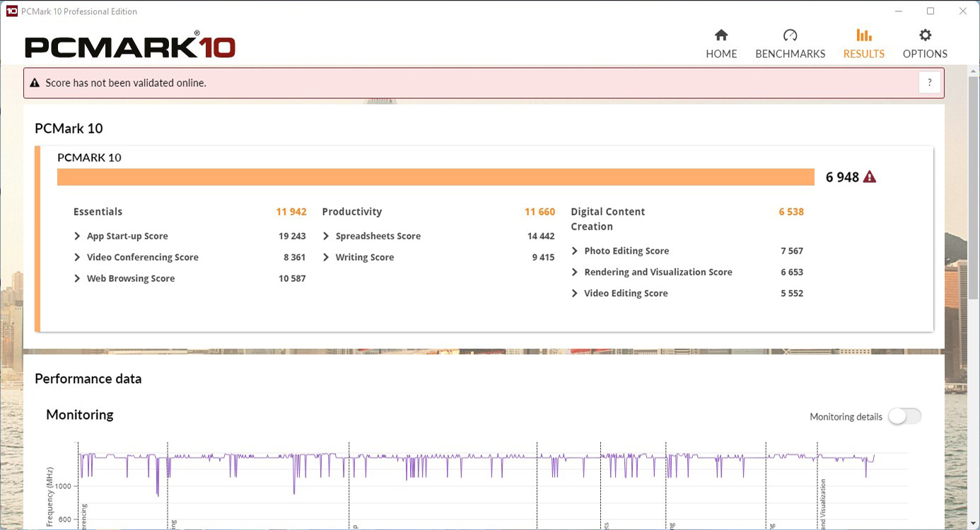This screenshot has width=980, height=530.
Task: Click the Essentials heading
Action: (x=98, y=211)
